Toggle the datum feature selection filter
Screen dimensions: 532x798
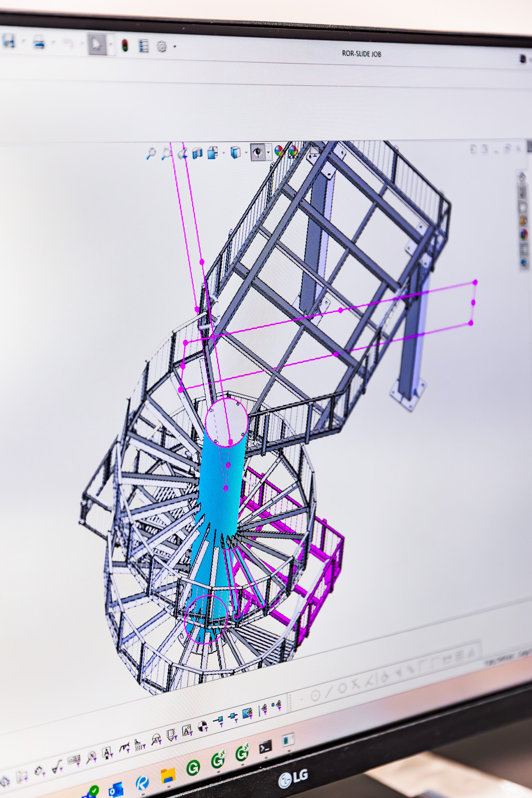coord(186,731)
